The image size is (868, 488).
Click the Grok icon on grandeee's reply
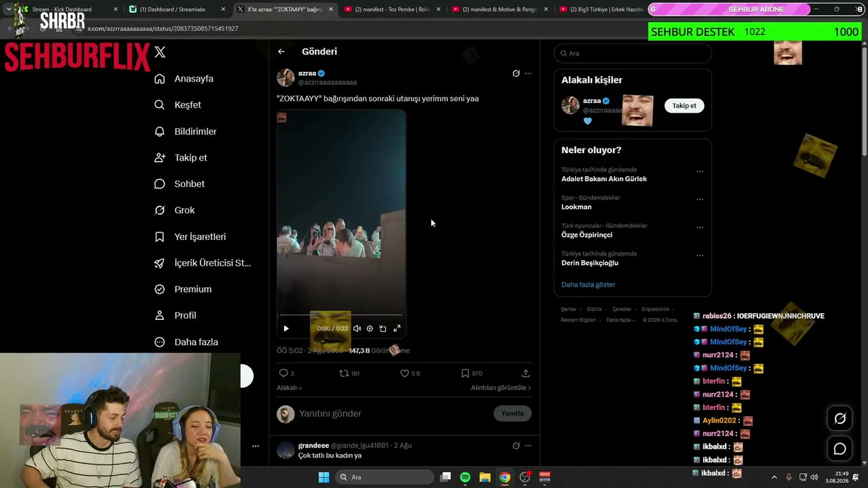pyautogui.click(x=516, y=446)
